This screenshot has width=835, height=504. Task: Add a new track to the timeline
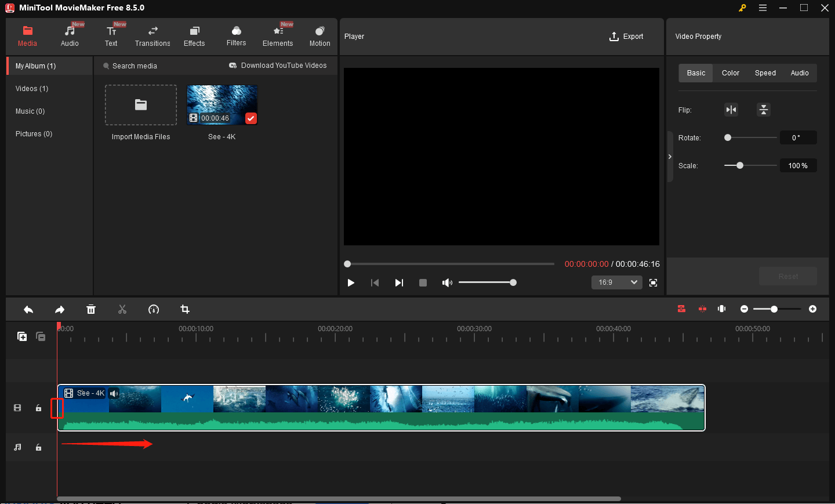pos(22,336)
